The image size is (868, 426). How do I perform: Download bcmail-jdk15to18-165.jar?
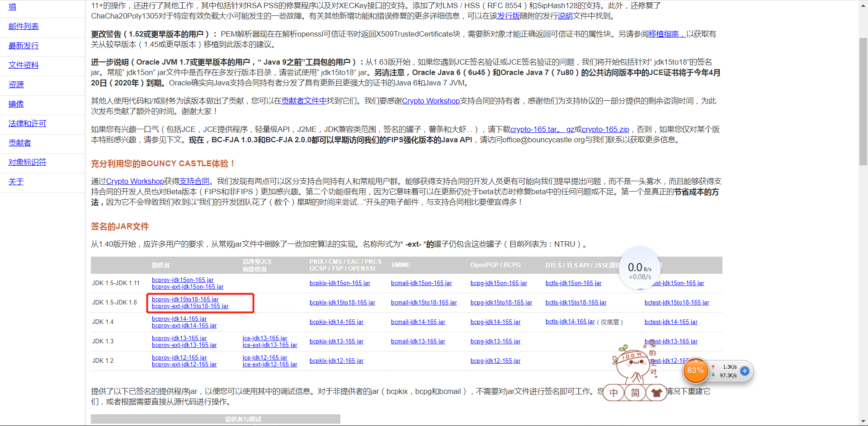tap(424, 303)
